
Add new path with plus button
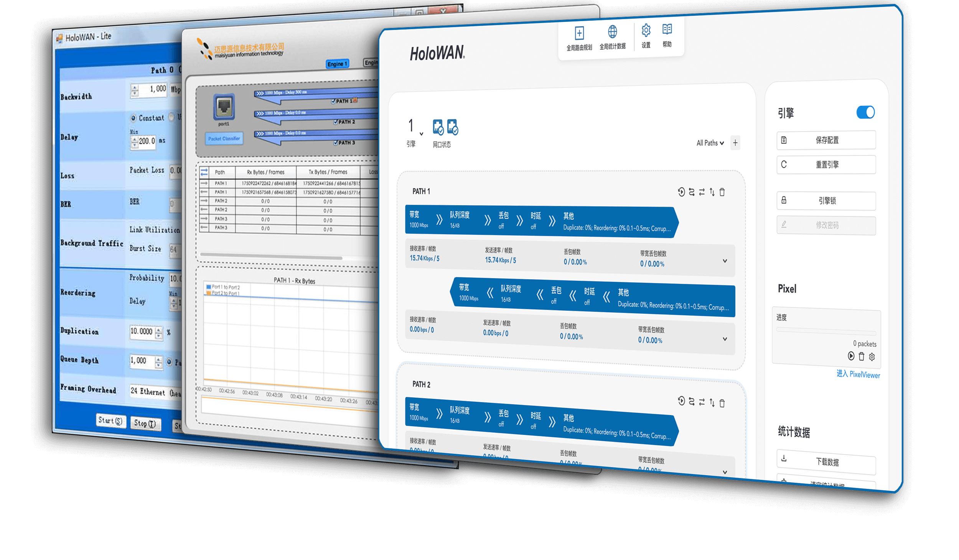point(735,143)
